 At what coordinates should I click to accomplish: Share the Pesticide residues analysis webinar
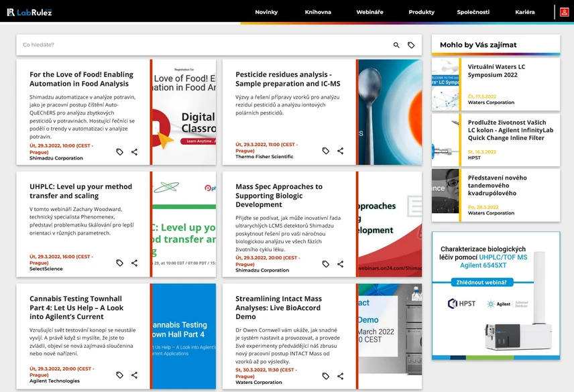(x=341, y=151)
